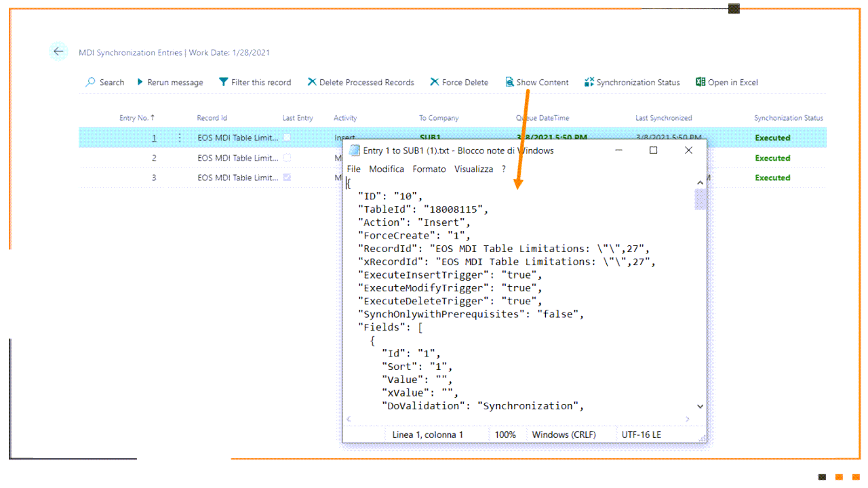Screen dimensions: 868x488
Task: Click the To Company column header
Action: [439, 118]
